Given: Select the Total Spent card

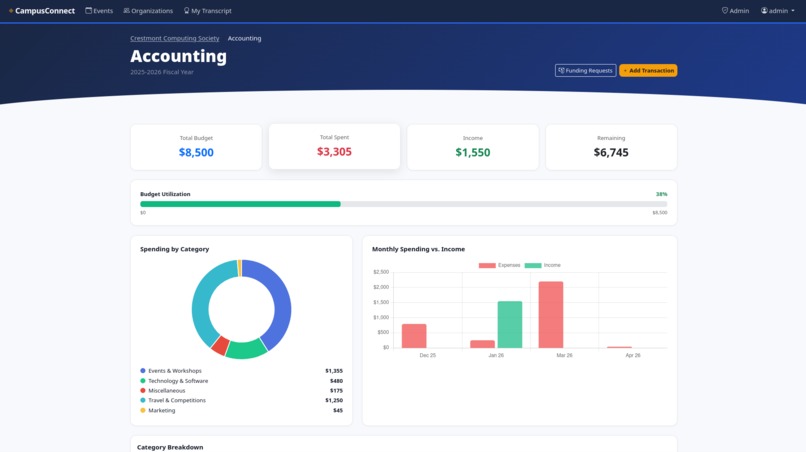Looking at the screenshot, I should [x=334, y=147].
